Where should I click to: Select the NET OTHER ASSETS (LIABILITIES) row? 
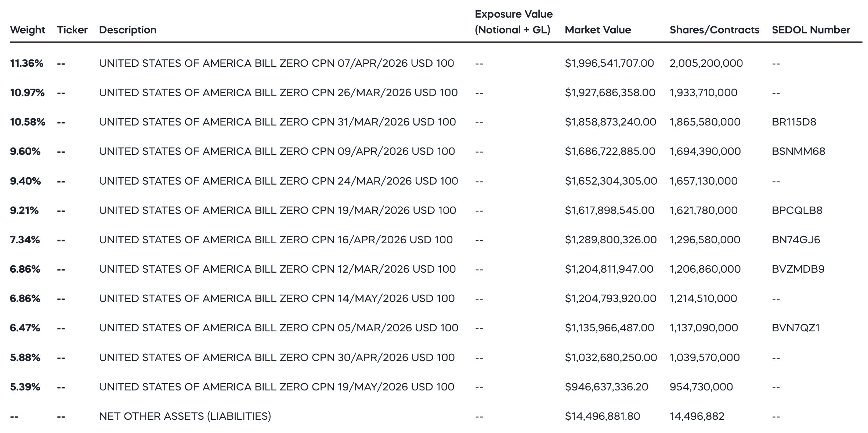pos(436,416)
